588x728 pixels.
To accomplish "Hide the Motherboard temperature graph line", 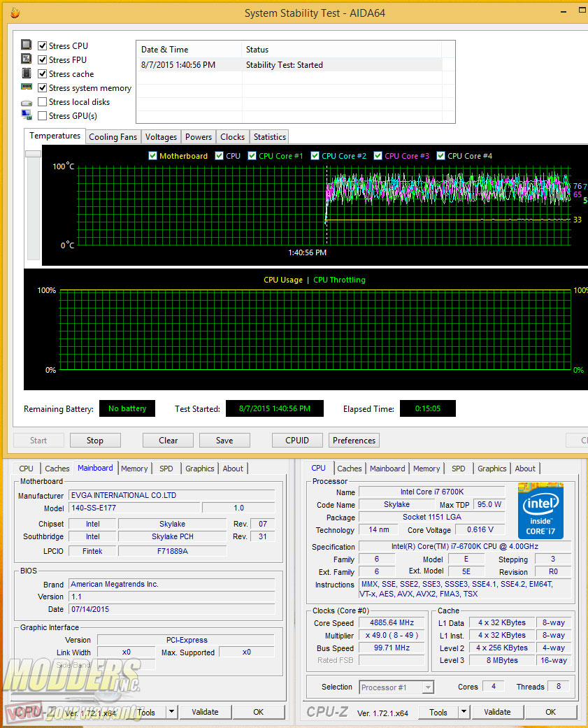I will click(152, 155).
